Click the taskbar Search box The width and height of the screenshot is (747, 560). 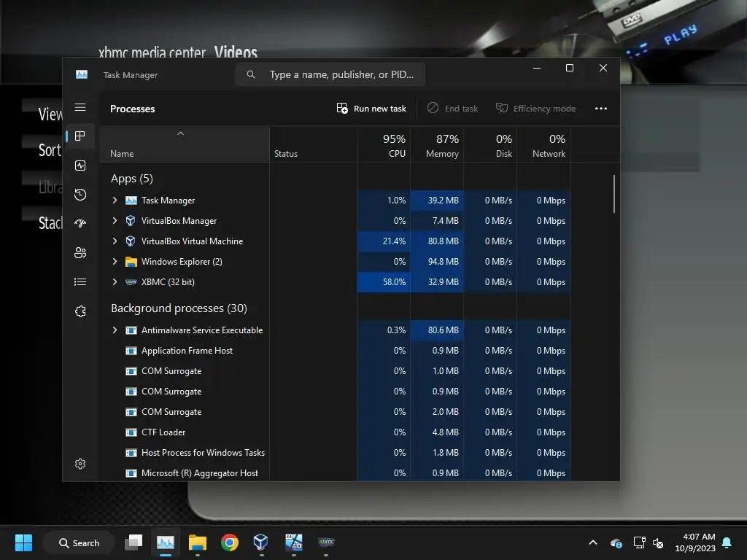pyautogui.click(x=79, y=542)
